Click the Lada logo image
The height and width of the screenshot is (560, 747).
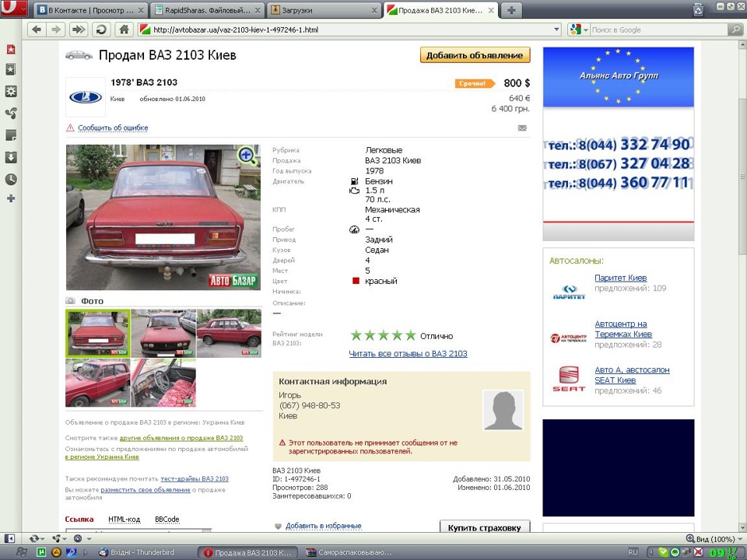tap(86, 97)
